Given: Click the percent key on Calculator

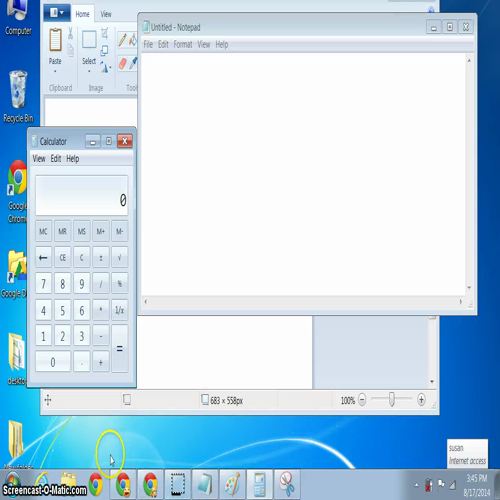Looking at the screenshot, I should coord(120,284).
